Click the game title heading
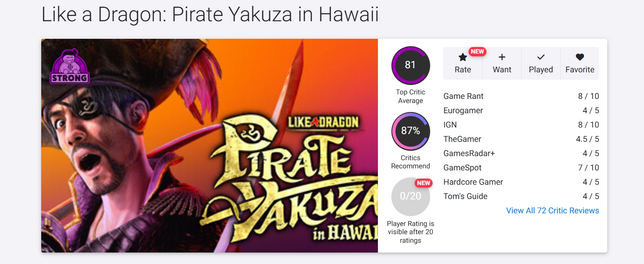Image resolution: width=644 pixels, height=264 pixels. pos(210,15)
